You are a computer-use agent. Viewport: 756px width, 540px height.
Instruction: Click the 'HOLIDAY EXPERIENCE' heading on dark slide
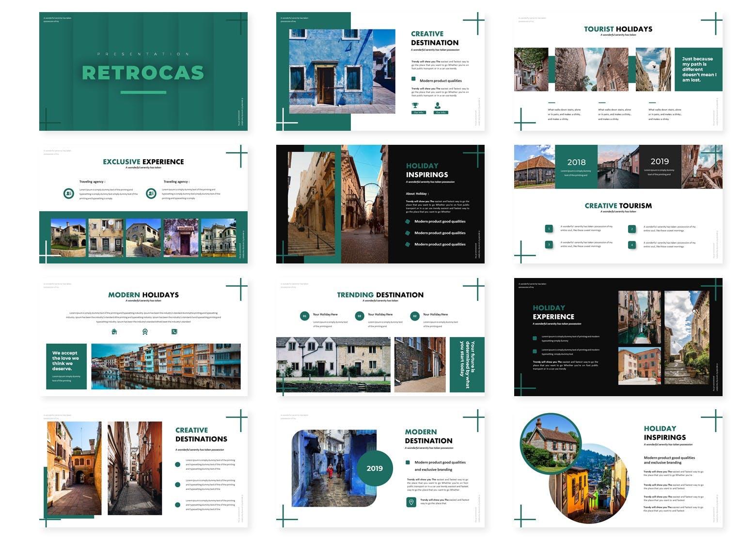click(553, 312)
